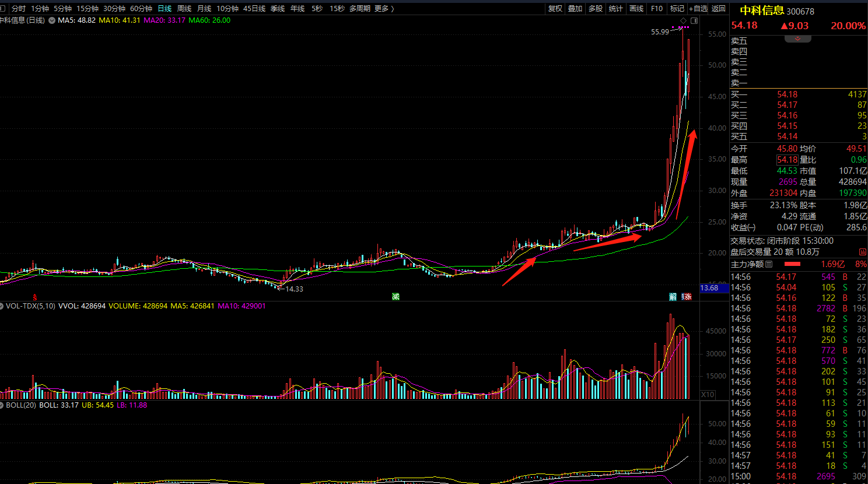The image size is (868, 484).
Task: Click the MA60: 26.00 value label
Action: (x=209, y=20)
